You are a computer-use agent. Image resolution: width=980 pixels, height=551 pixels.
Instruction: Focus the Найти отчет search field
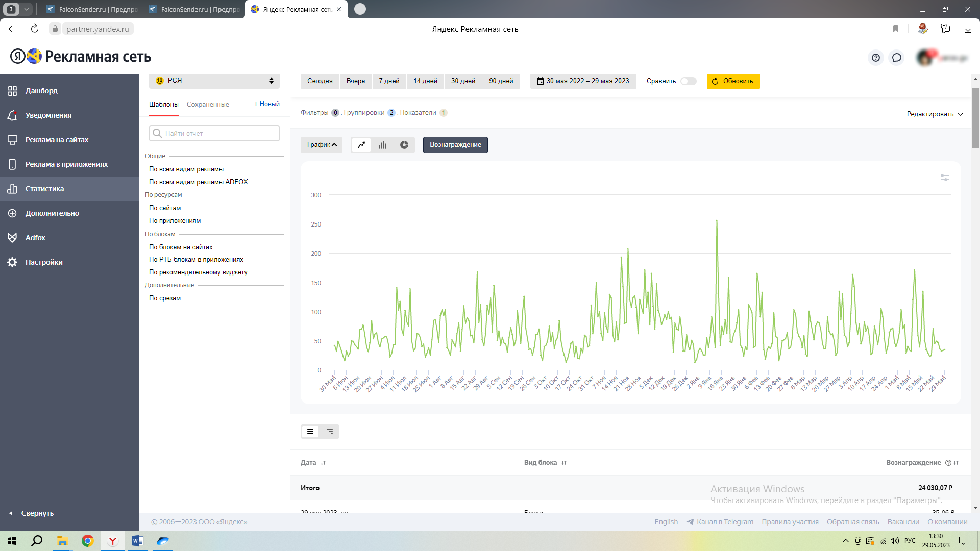point(214,133)
